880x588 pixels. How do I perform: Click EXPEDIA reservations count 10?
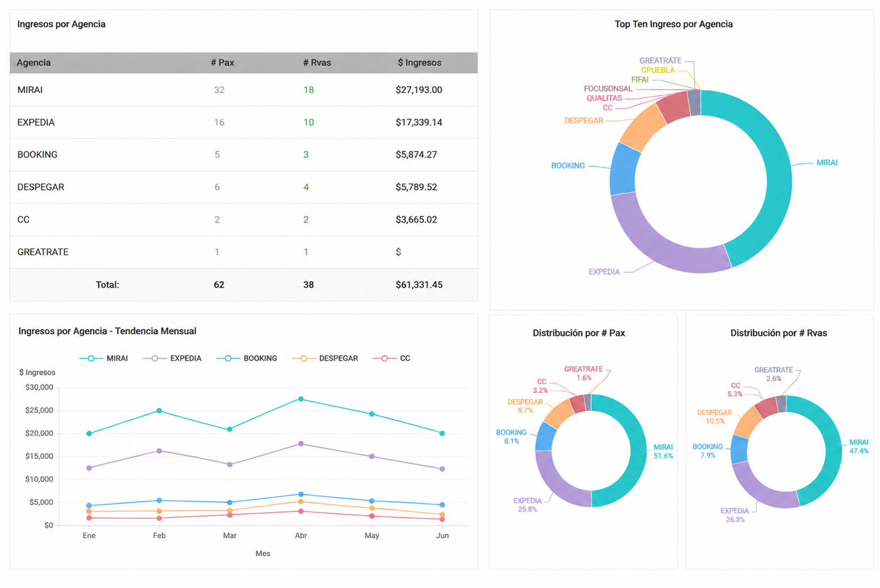(x=309, y=123)
